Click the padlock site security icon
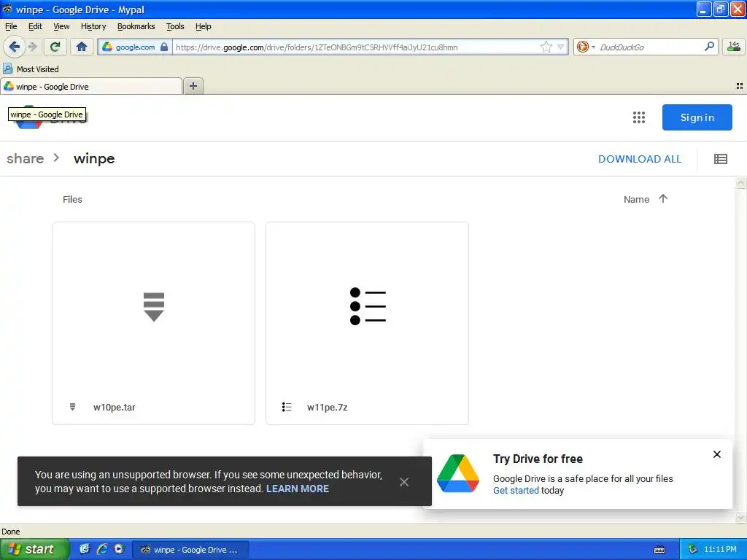Viewport: 747px width, 560px height. 164,47
